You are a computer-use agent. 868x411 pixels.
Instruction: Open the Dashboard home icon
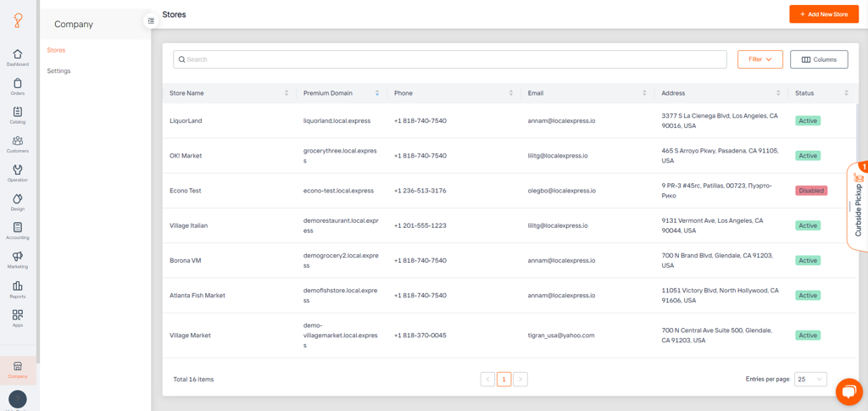18,54
